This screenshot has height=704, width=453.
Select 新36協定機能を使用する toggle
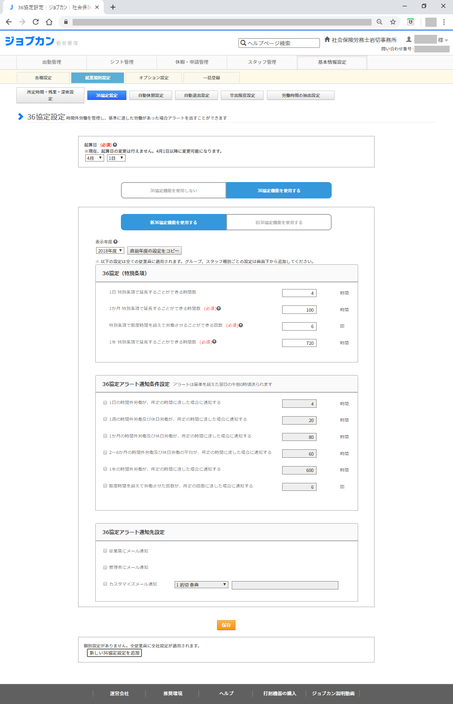click(x=174, y=222)
